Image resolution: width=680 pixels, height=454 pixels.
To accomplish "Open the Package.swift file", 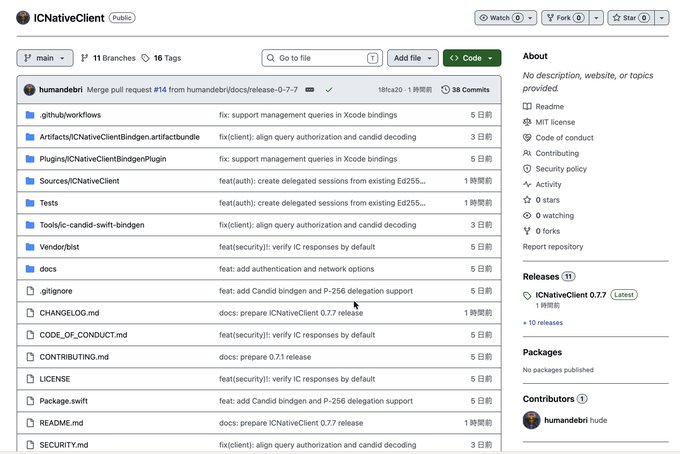I will click(64, 401).
